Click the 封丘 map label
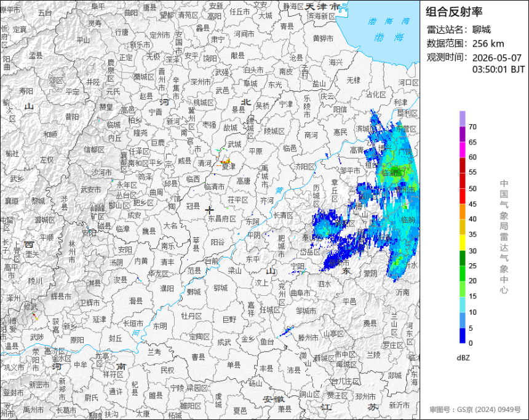529x420 pixels. pos(115,338)
